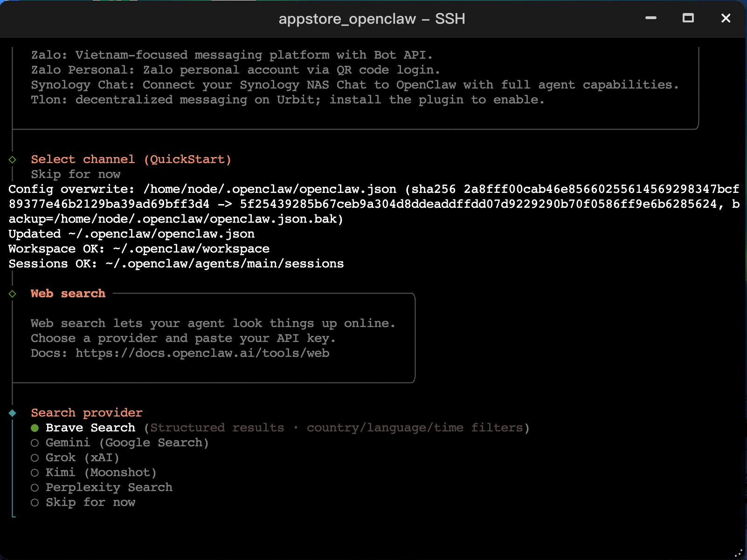Click the filled diamond beside Search provider
747x560 pixels.
[13, 413]
